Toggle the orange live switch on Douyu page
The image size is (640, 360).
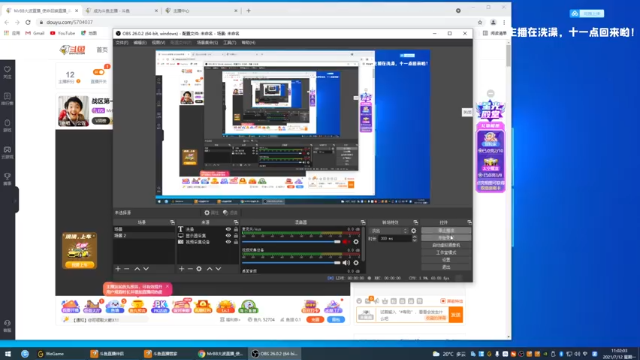coord(98,72)
